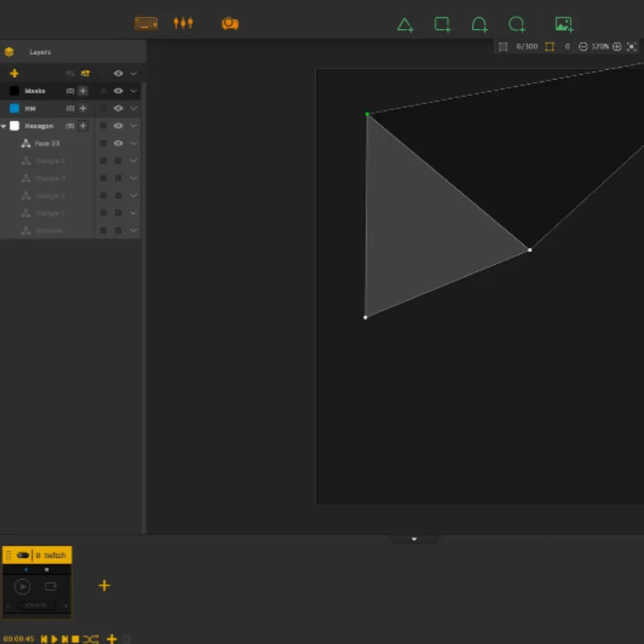Select the Layers panel tab
The image size is (644, 644).
[39, 52]
